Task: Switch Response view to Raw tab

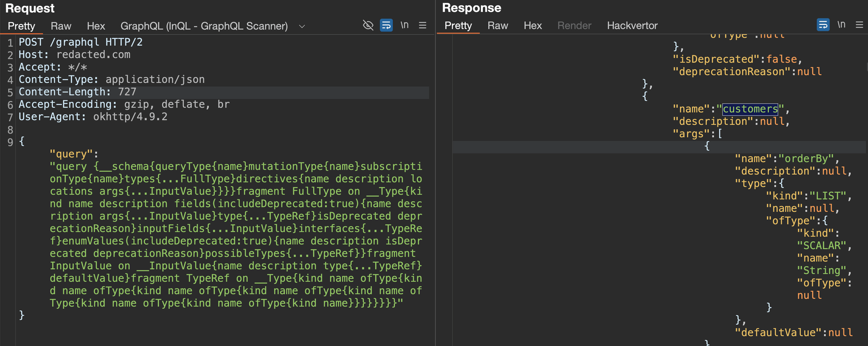Action: pyautogui.click(x=498, y=26)
